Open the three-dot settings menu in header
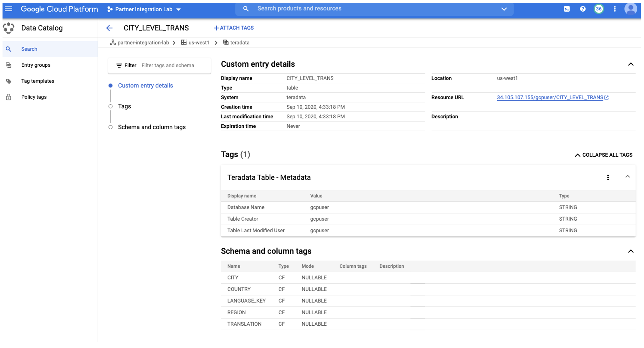Viewport: 644px width, 348px height. 615,9
